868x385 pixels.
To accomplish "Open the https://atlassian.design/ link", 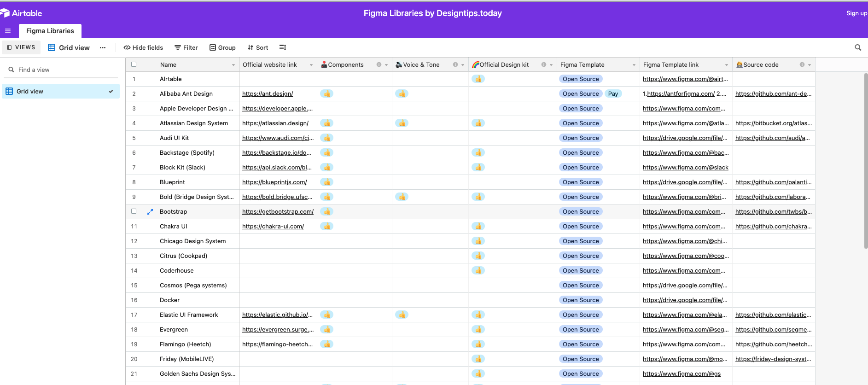I will 275,123.
